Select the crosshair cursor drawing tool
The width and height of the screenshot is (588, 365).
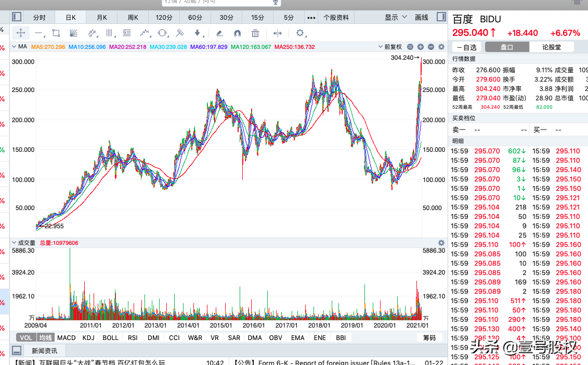pyautogui.click(x=21, y=33)
